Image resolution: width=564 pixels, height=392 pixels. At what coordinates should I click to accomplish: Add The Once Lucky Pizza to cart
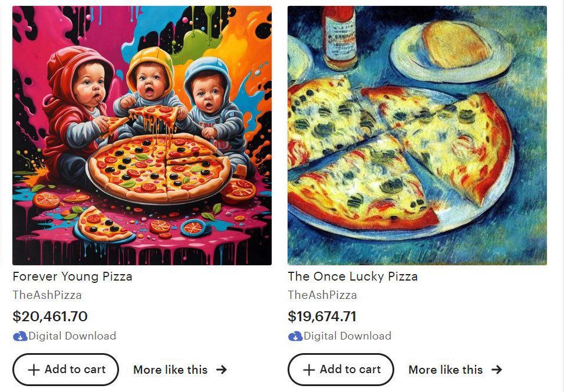pyautogui.click(x=341, y=370)
